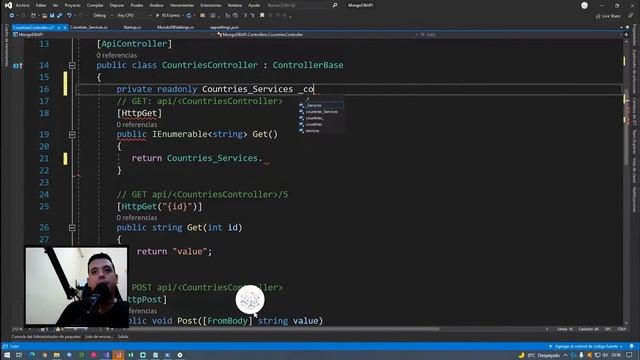Select services suggestion at bottom of autocomplete
This screenshot has width=640, height=360.
click(322, 131)
